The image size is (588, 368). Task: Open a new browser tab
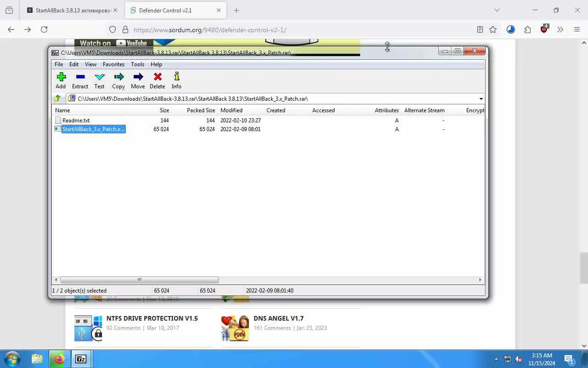(236, 10)
